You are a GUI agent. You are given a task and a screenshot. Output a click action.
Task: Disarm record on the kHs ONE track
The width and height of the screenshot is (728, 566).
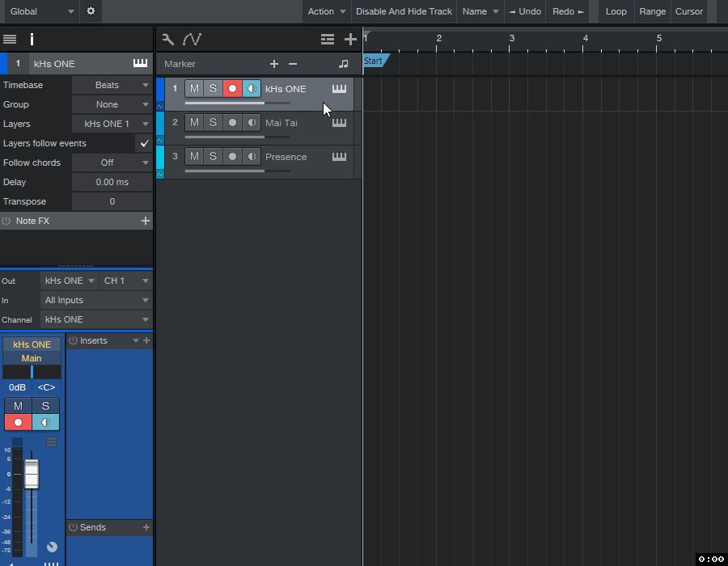[x=233, y=89]
